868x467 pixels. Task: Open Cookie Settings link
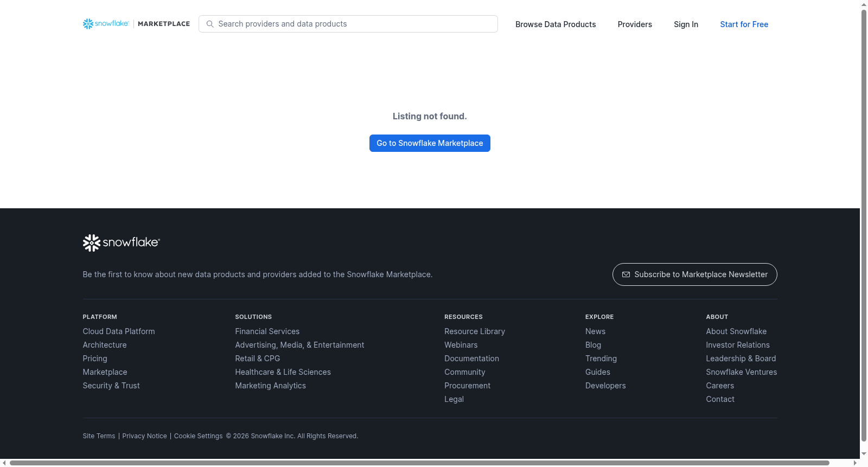198,436
